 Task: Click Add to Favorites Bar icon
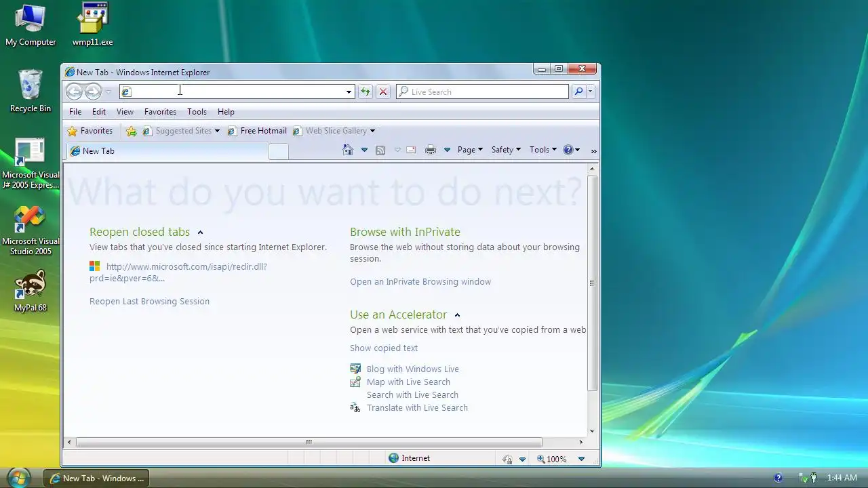click(x=132, y=131)
